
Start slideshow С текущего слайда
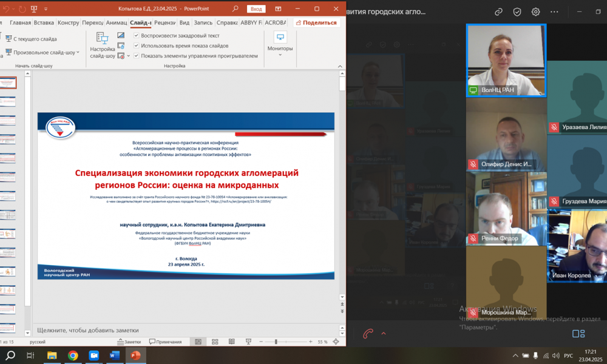tap(31, 39)
